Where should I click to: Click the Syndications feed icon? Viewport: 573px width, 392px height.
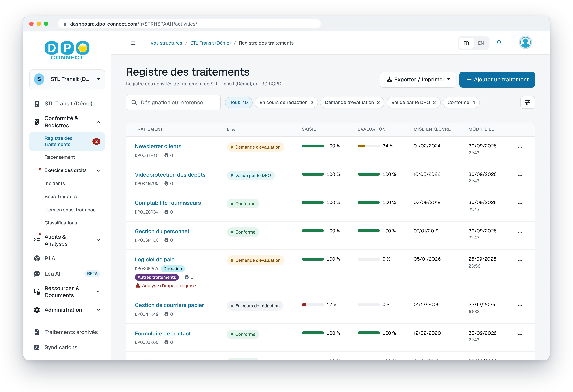[37, 347]
